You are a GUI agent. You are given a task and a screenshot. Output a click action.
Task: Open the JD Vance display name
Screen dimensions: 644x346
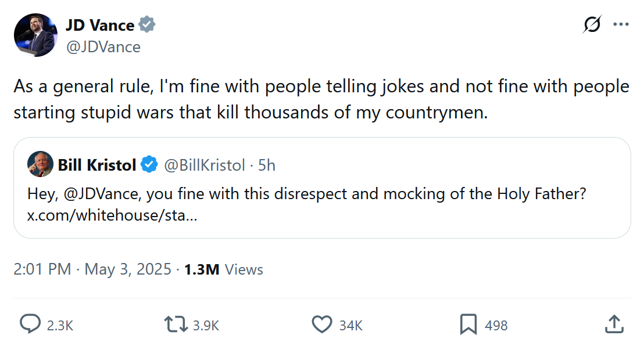coord(100,25)
